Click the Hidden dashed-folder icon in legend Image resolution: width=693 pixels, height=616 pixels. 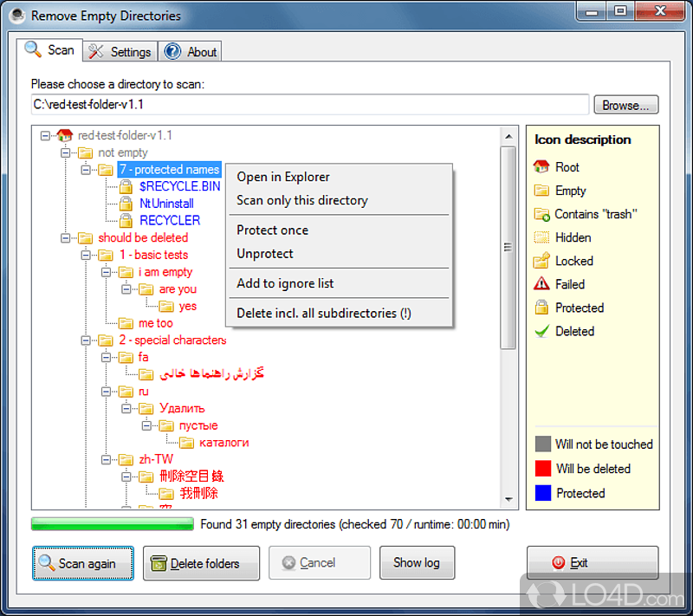(x=540, y=237)
